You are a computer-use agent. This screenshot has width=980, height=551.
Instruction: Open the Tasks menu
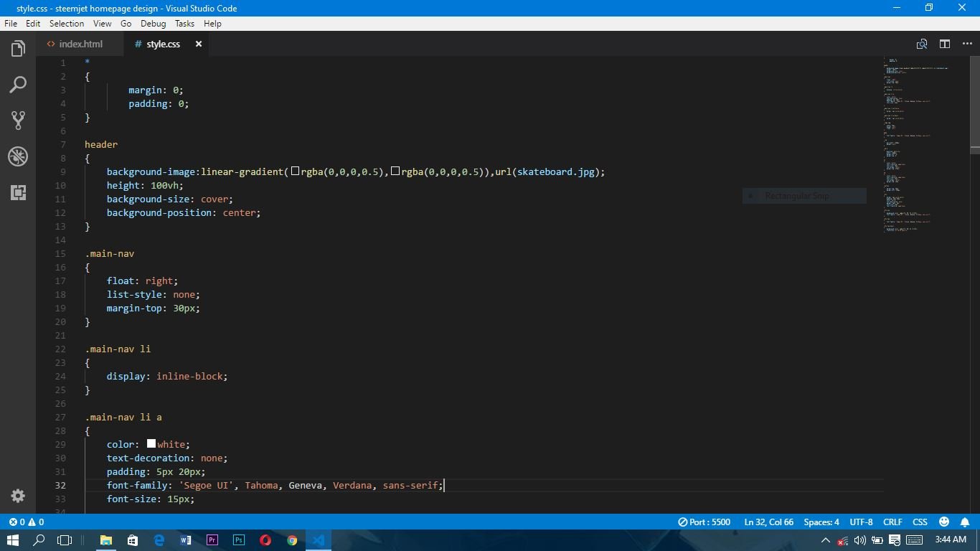point(184,24)
